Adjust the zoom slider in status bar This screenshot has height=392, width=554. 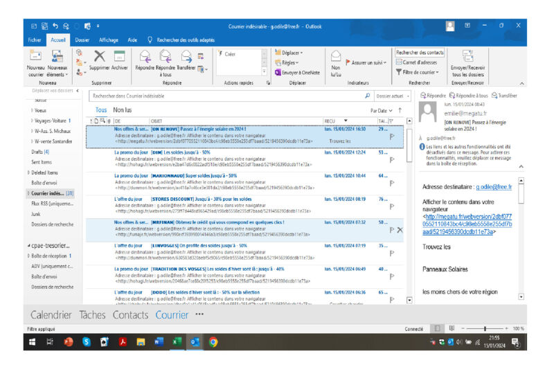(484, 328)
